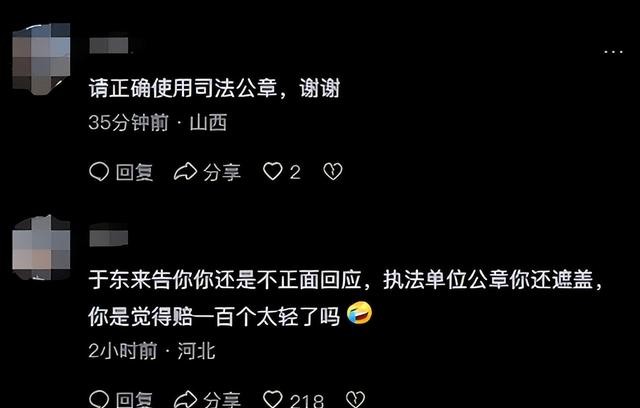Open the second commenter's username
The image size is (640, 408).
coord(109,238)
